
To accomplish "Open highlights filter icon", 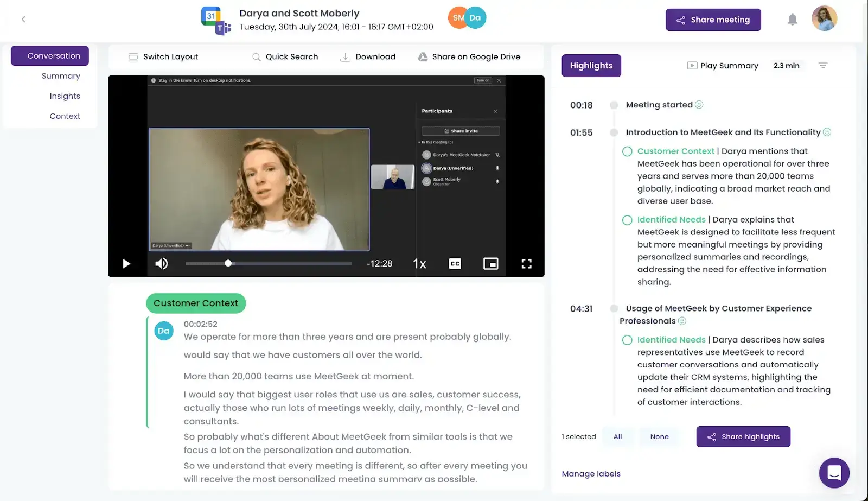I will (823, 66).
